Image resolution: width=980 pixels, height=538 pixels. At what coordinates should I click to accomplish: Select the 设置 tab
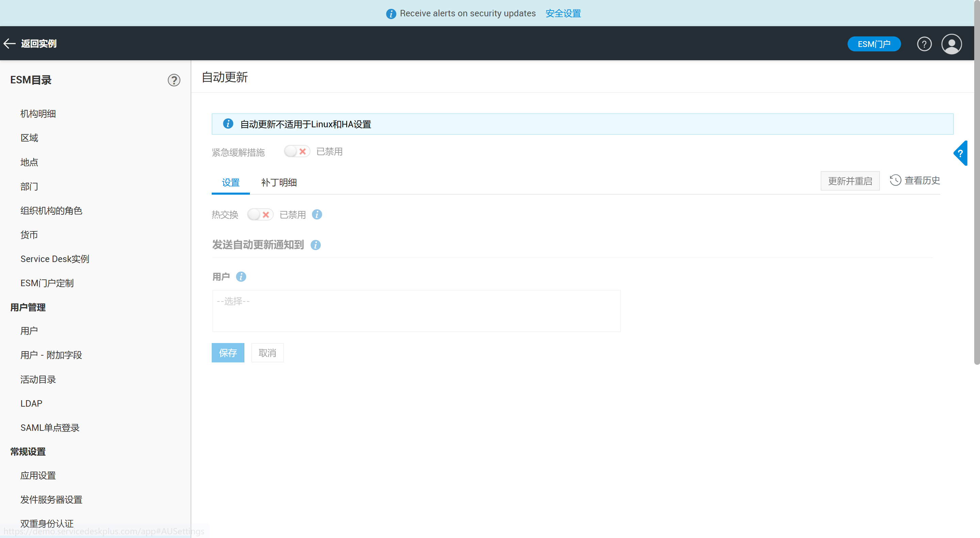coord(230,182)
